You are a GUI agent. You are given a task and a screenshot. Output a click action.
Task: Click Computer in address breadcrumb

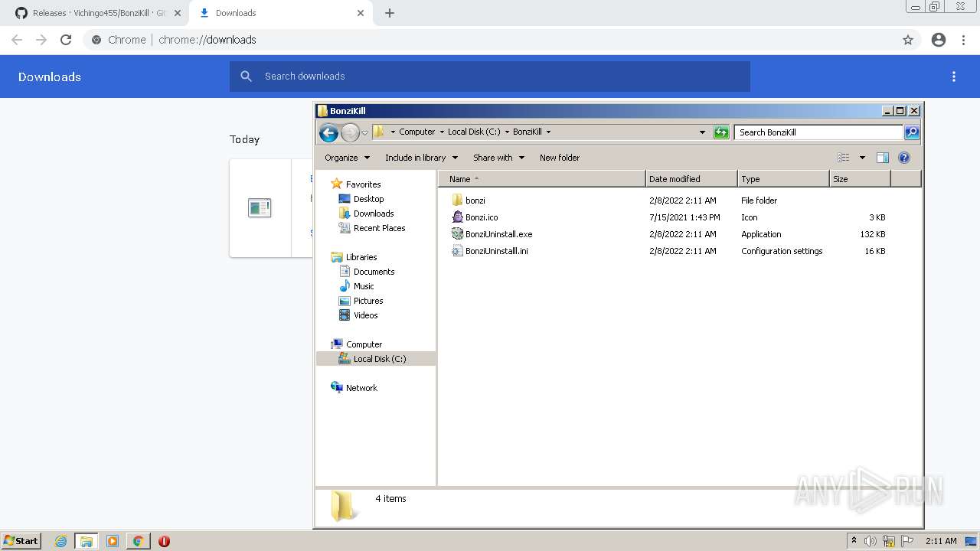416,132
